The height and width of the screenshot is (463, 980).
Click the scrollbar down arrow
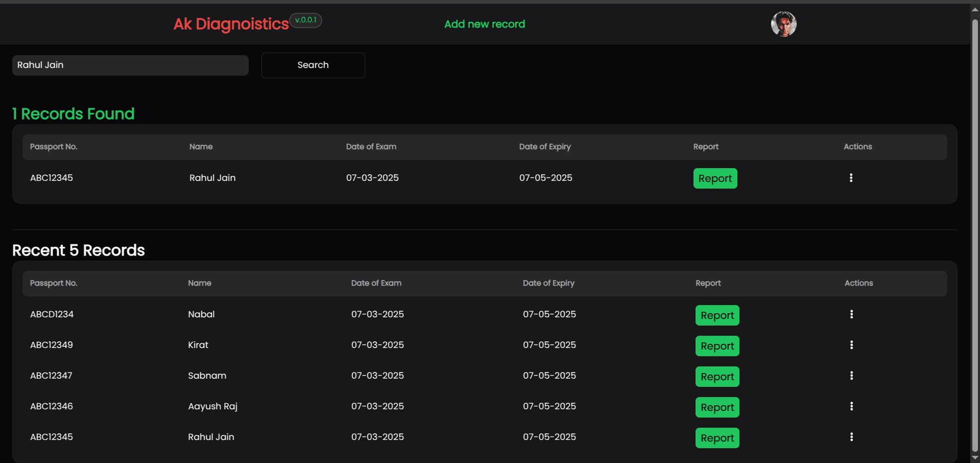pos(974,457)
